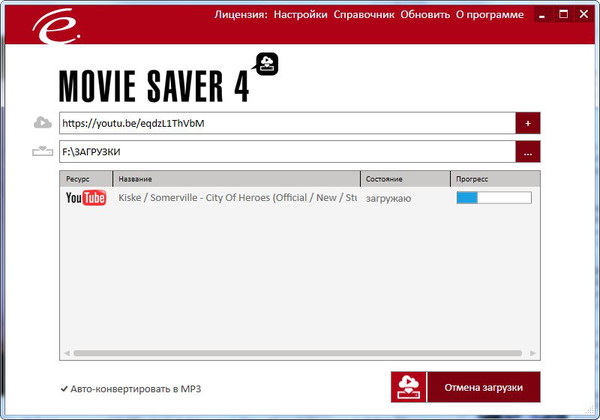Click the загружаю status text
The height and width of the screenshot is (420, 600).
[388, 199]
